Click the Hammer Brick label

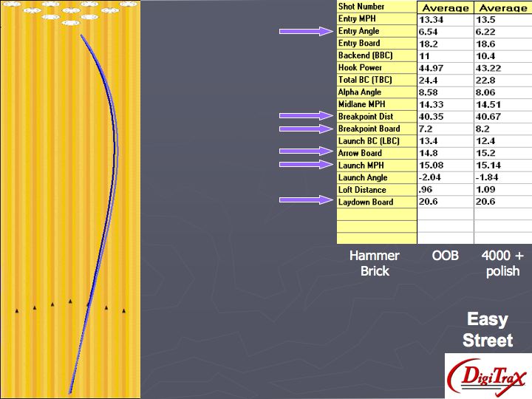coord(375,264)
